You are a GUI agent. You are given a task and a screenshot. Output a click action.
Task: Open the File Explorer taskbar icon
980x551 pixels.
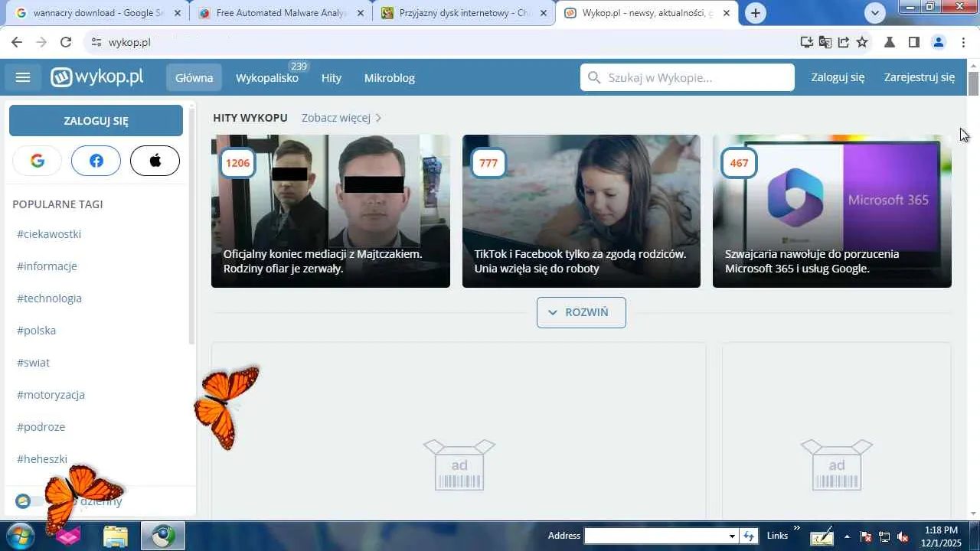[116, 536]
